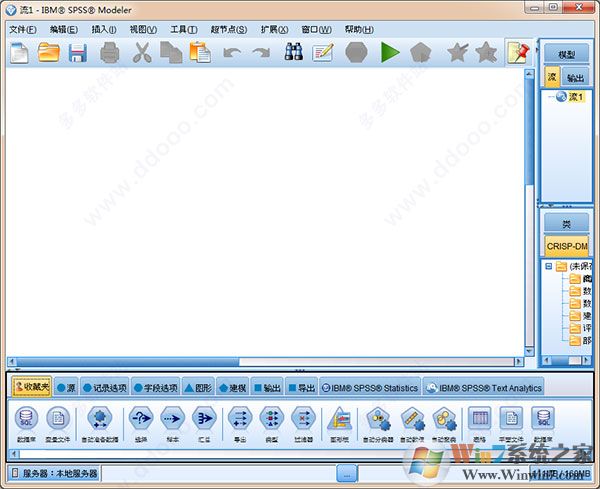Open the 视图(V) menu
Screen dimensions: 600x489
(x=143, y=29)
